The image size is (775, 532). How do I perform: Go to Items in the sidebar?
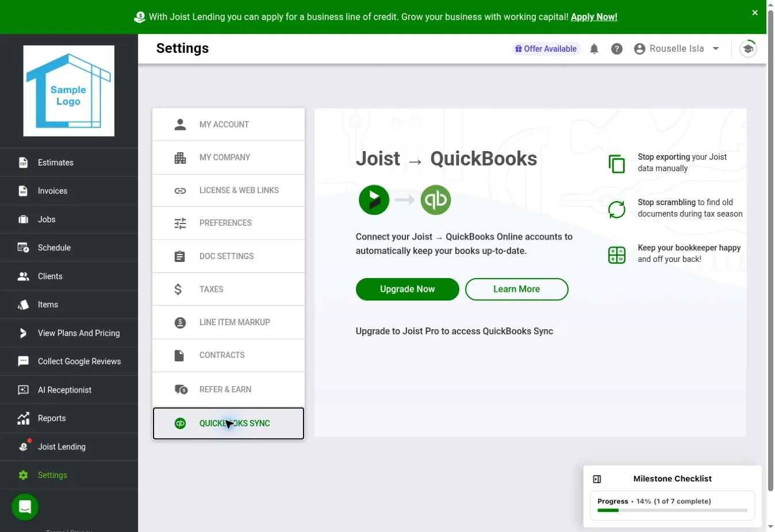(x=69, y=304)
